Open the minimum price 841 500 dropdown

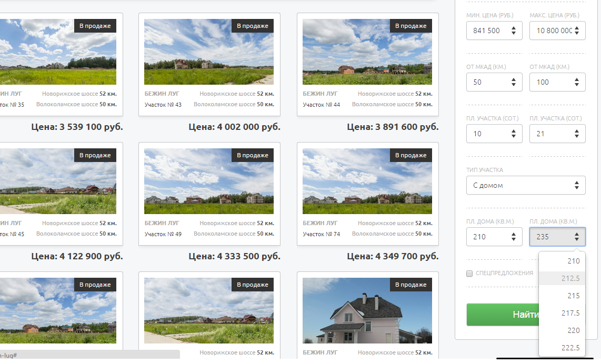pos(494,31)
